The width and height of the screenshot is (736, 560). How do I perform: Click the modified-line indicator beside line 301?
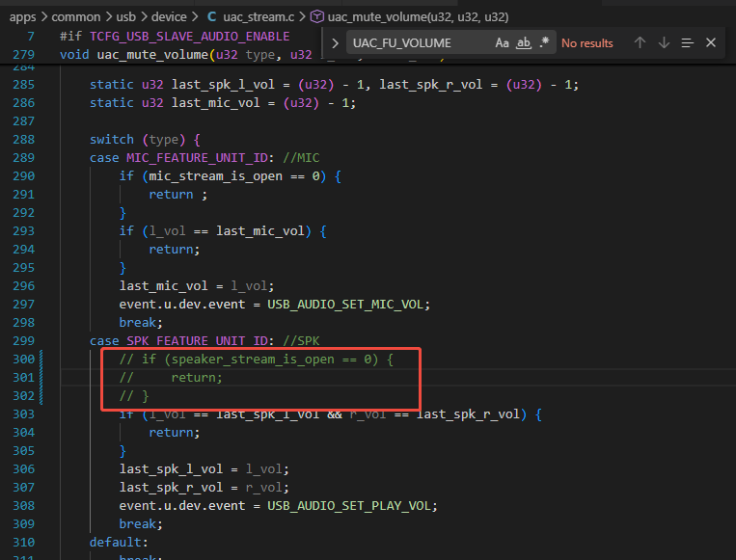[41, 378]
